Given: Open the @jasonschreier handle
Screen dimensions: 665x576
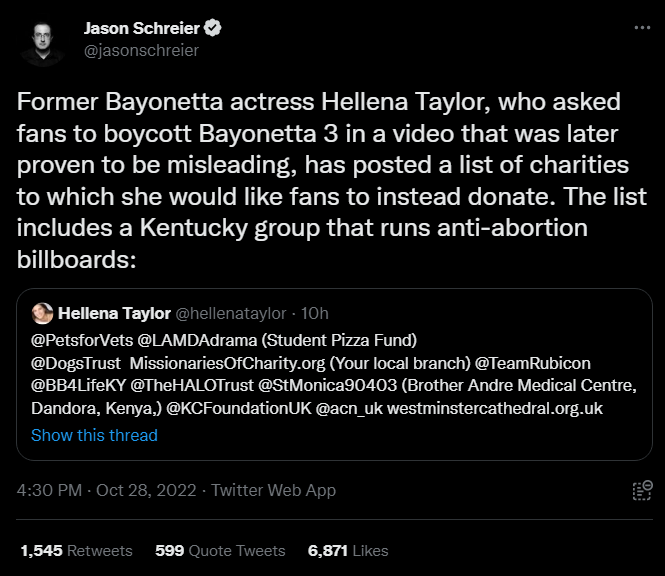Looking at the screenshot, I should pyautogui.click(x=141, y=50).
